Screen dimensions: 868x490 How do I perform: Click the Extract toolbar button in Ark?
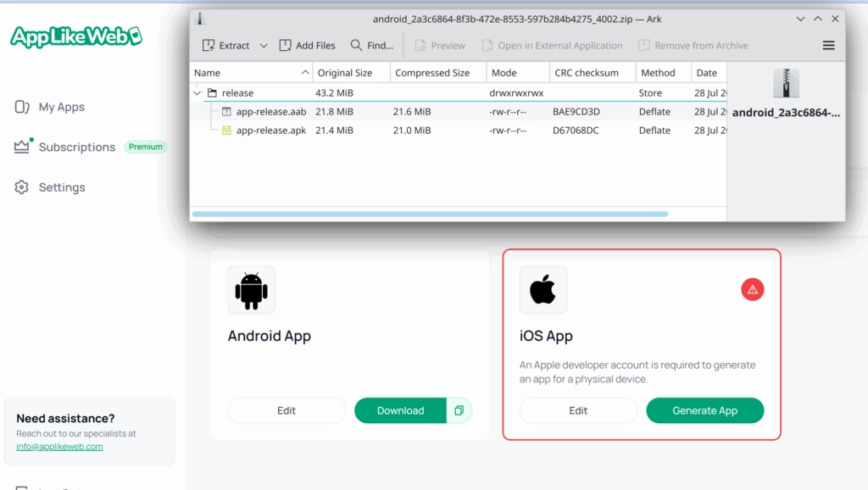tap(226, 46)
